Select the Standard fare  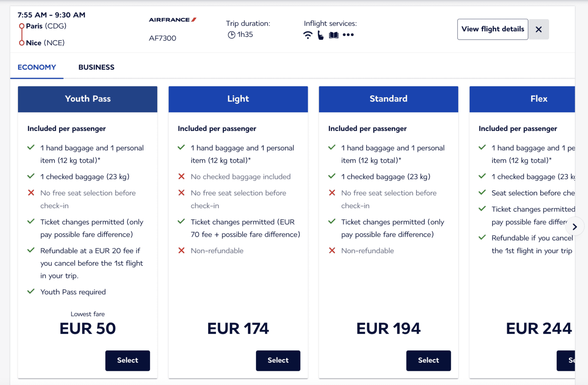(428, 360)
